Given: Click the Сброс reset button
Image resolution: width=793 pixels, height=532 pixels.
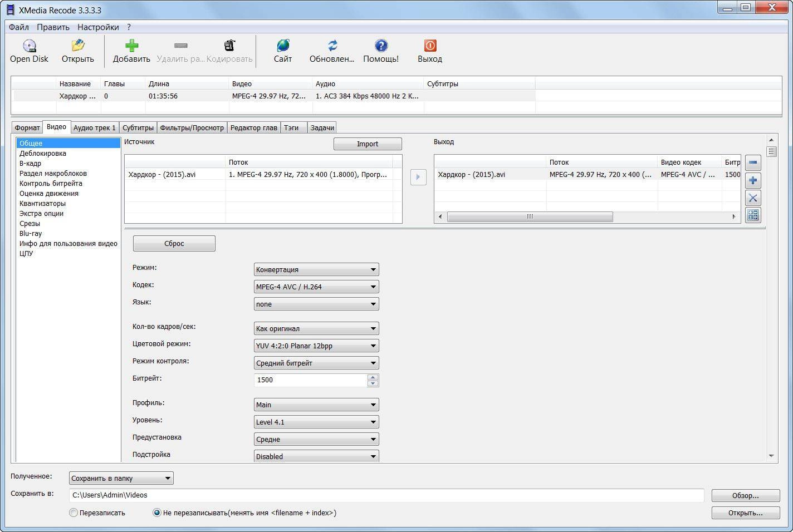Looking at the screenshot, I should tap(174, 243).
